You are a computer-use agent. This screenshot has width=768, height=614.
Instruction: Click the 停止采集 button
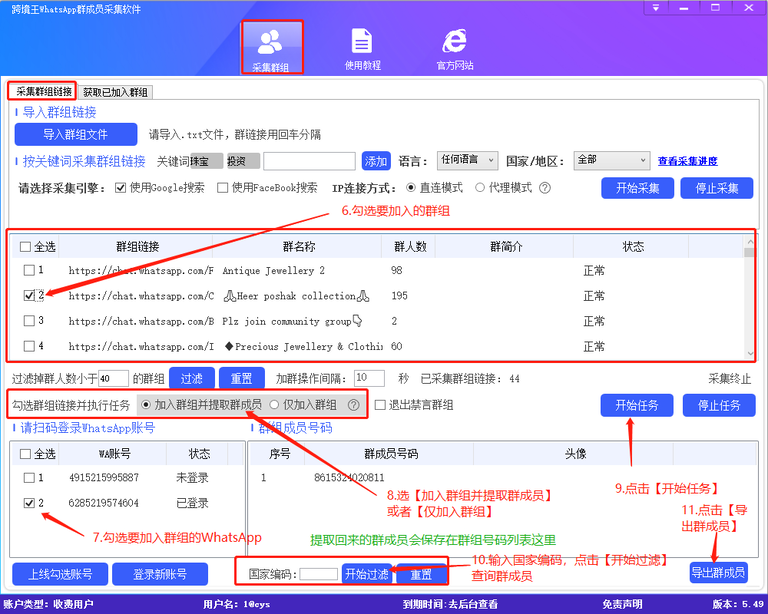coord(717,189)
